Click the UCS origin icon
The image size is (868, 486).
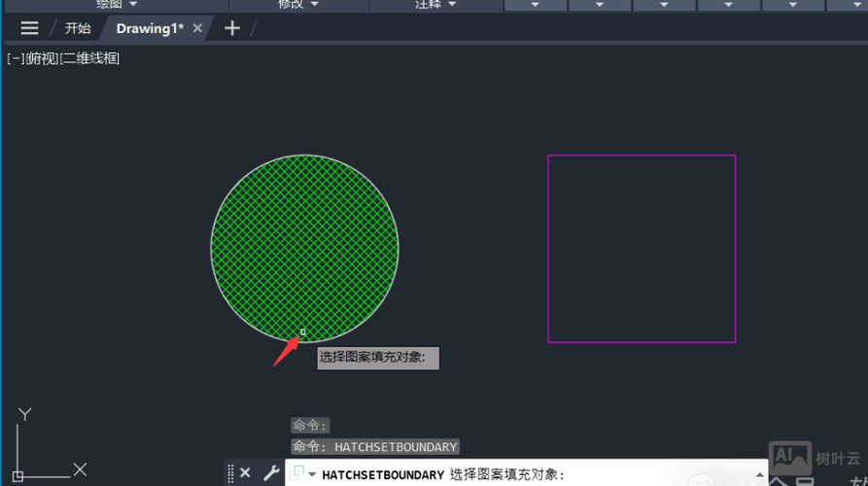pos(18,476)
